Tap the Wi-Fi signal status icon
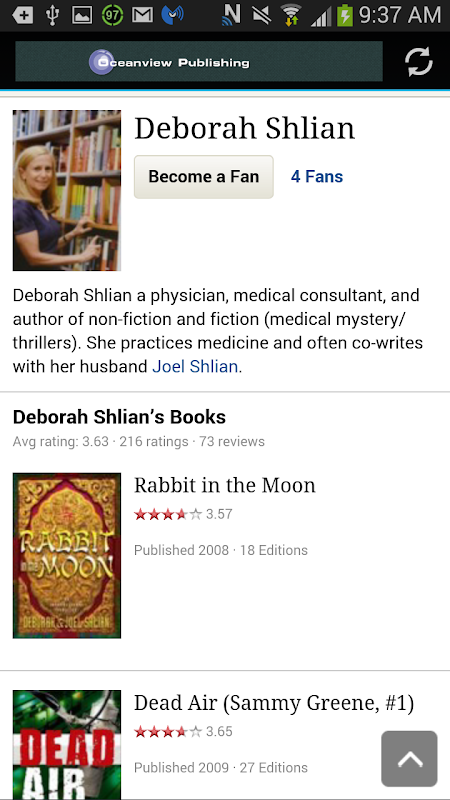 tap(291, 15)
